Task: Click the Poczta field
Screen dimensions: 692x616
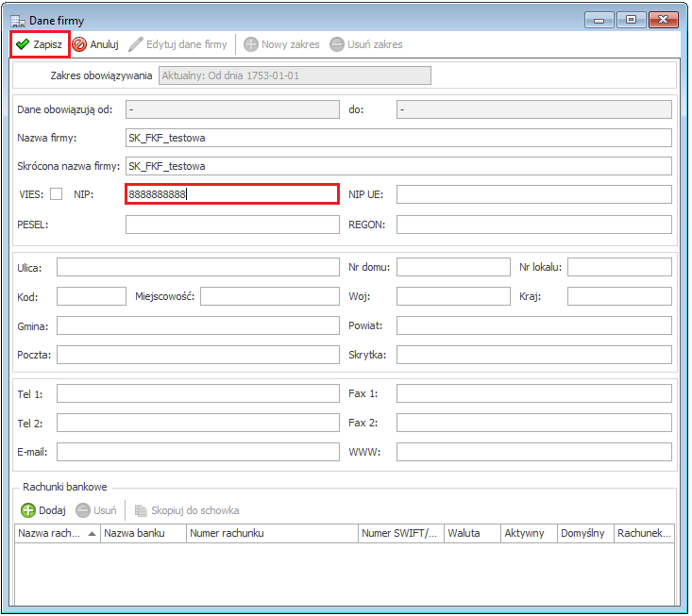Action: click(198, 355)
